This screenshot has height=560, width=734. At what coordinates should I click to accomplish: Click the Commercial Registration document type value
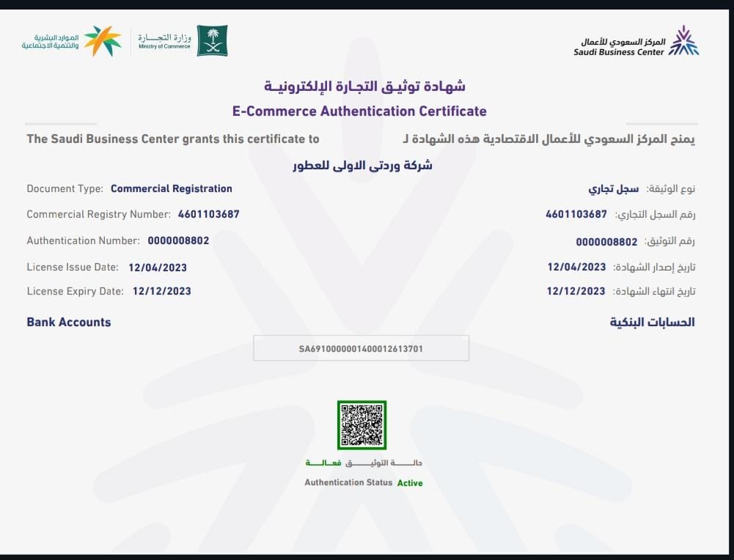(171, 188)
